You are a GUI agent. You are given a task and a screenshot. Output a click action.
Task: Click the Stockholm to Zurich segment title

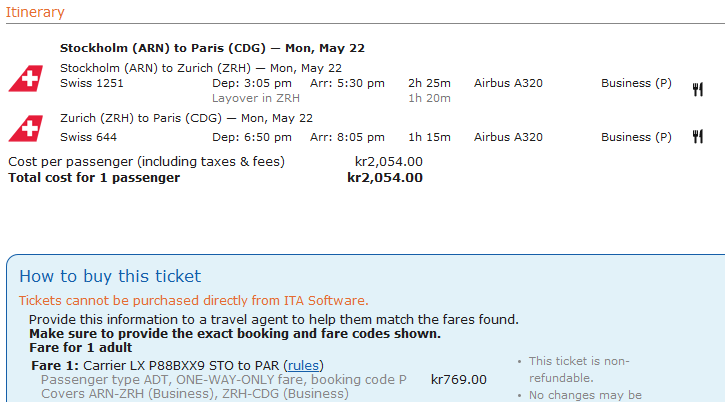pos(200,68)
